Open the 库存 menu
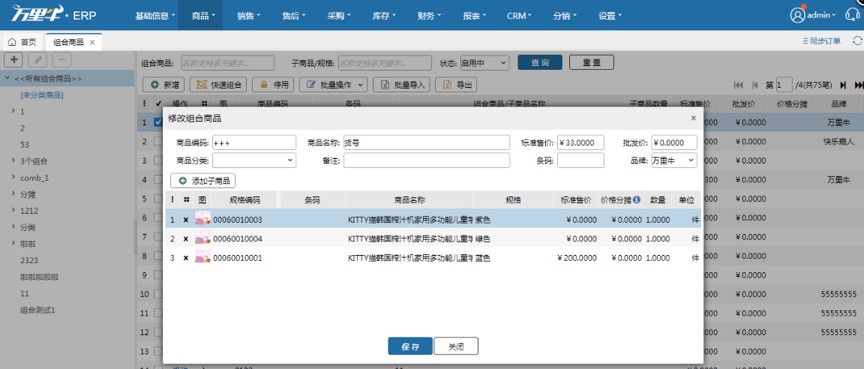Viewport: 864px width, 369px height. point(384,15)
